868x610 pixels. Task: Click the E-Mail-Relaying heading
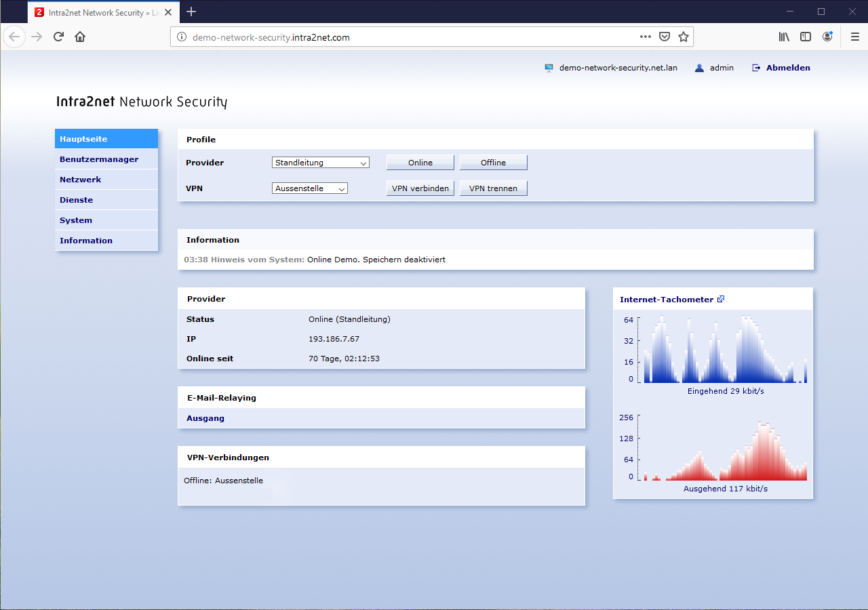tap(221, 398)
